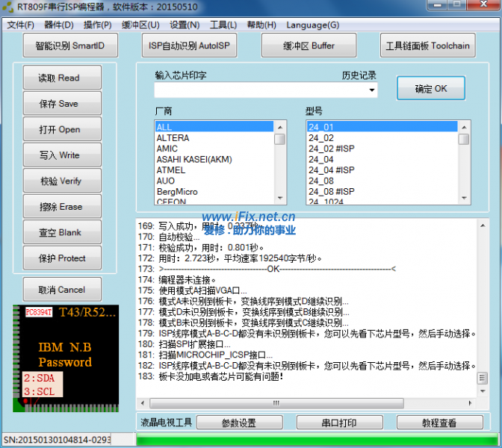Image resolution: width=502 pixels, height=448 pixels.
Task: Click the 智能识别 SmartID button
Action: point(70,46)
